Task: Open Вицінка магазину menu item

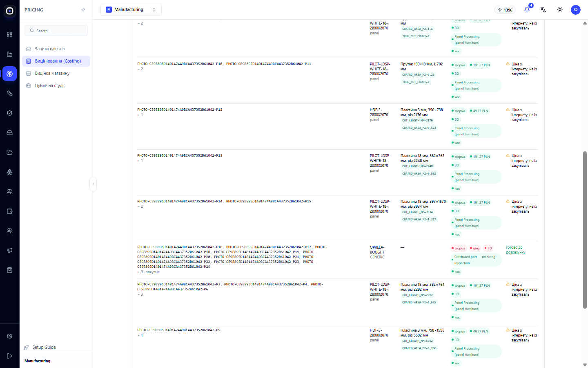Action: (x=56, y=73)
